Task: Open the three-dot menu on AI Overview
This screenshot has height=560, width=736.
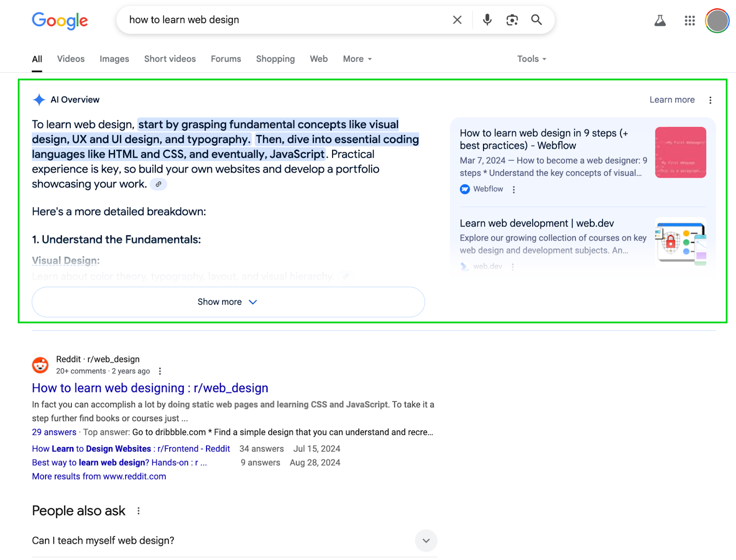Action: [x=710, y=99]
